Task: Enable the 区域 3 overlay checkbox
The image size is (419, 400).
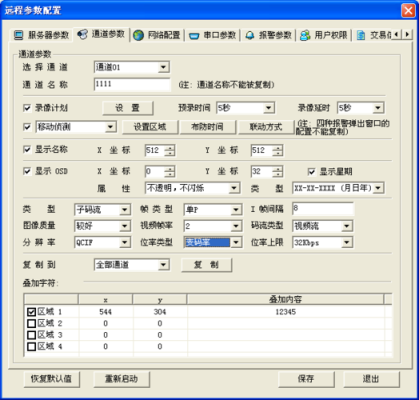Action: click(x=31, y=335)
